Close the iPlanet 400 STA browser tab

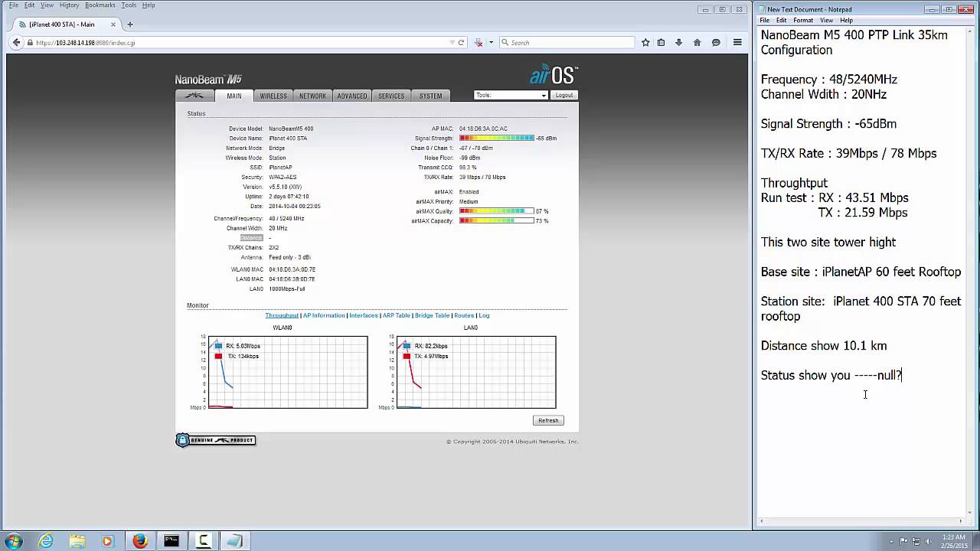pos(114,24)
